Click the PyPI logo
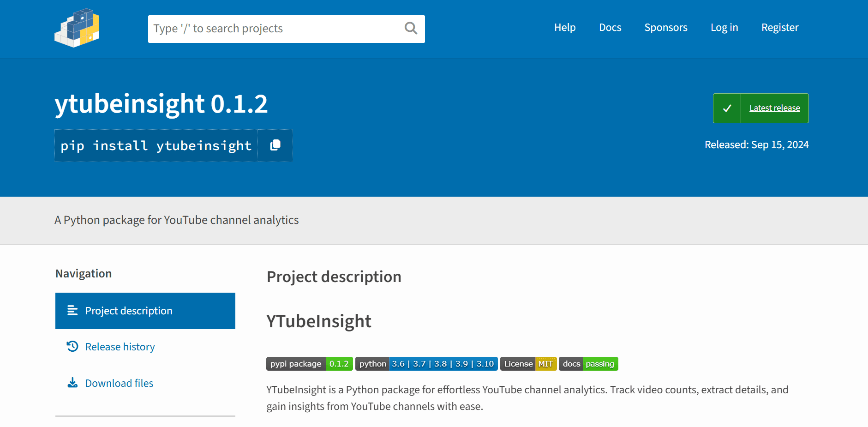Screen dimensions: 868x427 click(77, 28)
